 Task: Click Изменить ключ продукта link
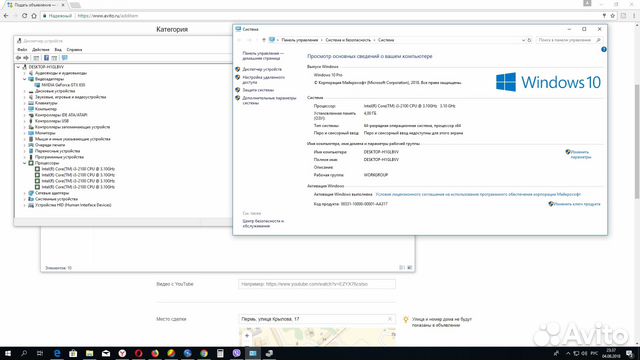[577, 204]
